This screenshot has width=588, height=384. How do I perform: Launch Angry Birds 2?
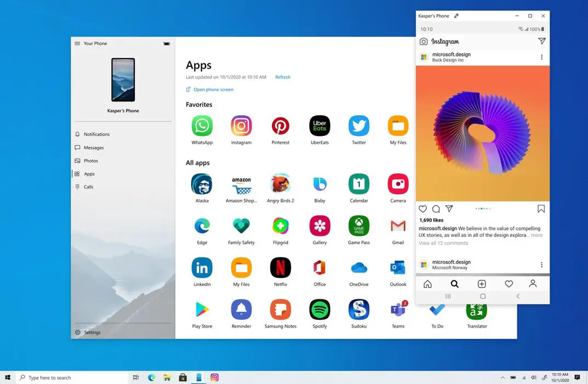coord(281,184)
